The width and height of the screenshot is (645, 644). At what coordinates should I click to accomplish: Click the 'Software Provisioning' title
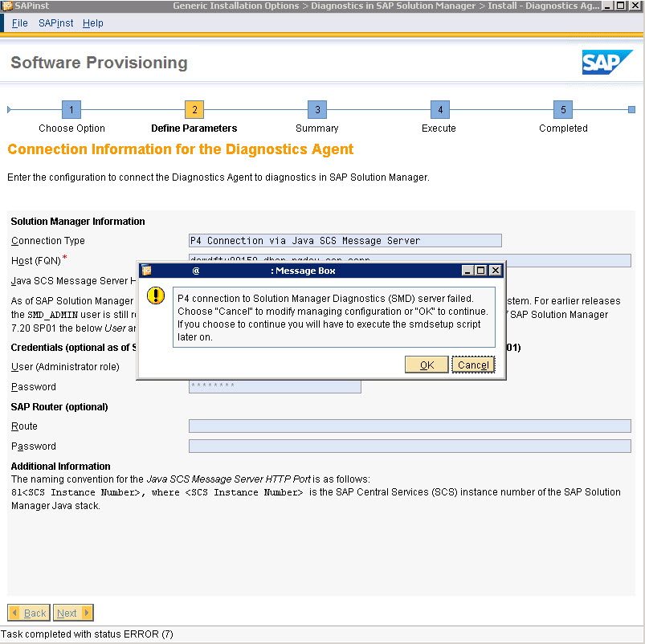[99, 63]
